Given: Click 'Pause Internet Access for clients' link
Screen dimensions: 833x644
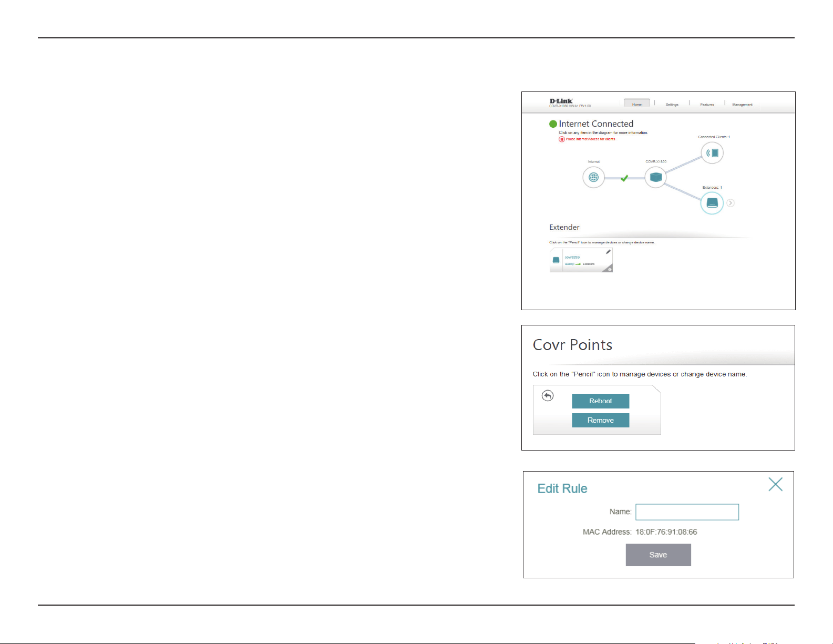Looking at the screenshot, I should pyautogui.click(x=590, y=139).
